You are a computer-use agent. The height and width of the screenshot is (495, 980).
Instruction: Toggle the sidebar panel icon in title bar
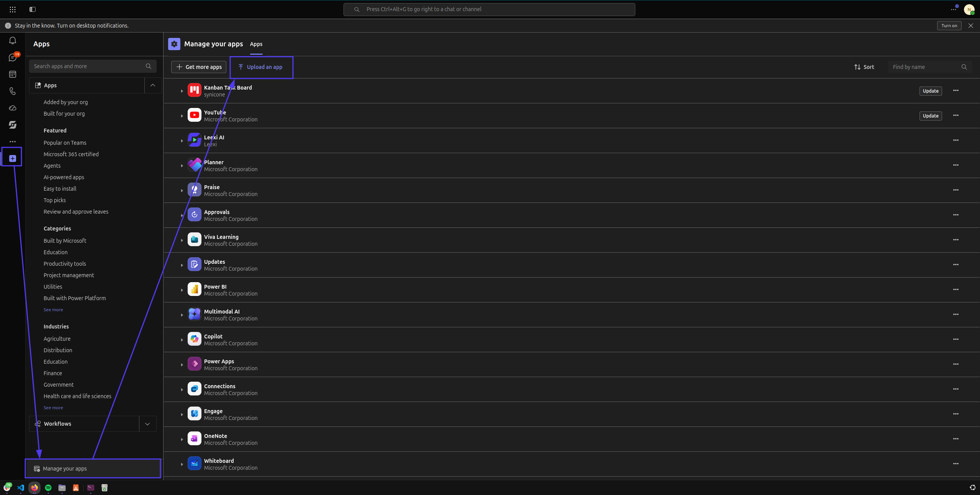click(33, 9)
